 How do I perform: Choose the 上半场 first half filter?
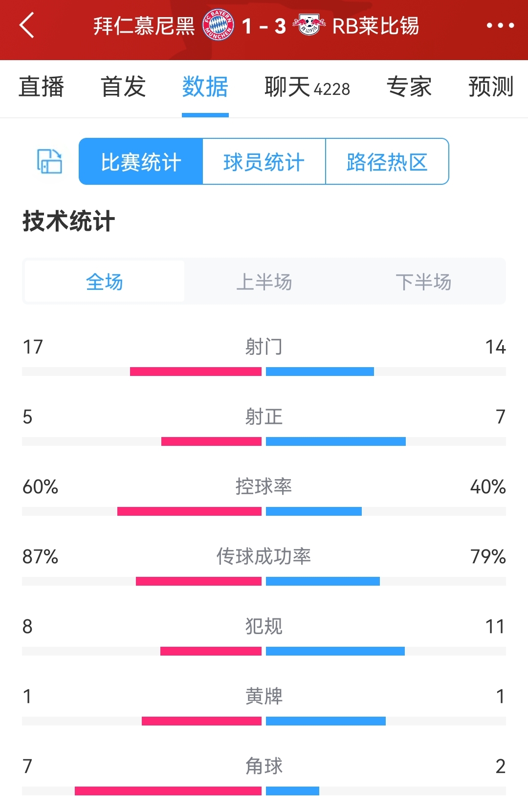(x=264, y=282)
